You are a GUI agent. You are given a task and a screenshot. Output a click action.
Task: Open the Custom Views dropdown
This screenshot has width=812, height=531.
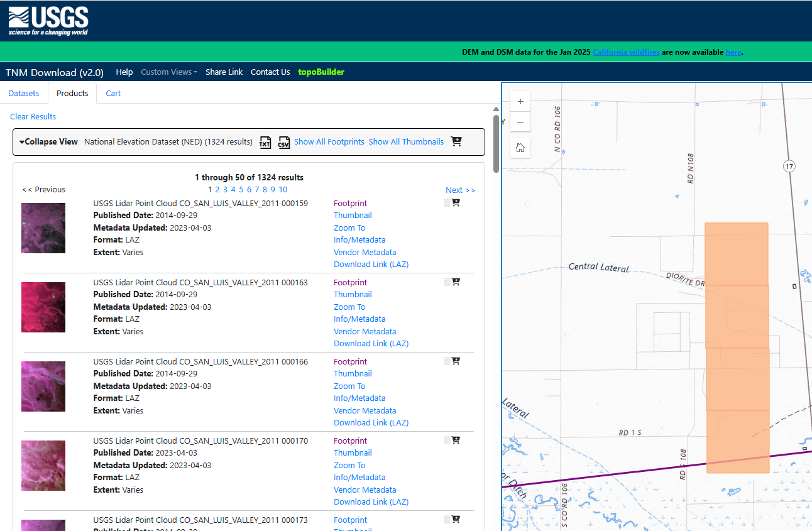click(x=168, y=72)
